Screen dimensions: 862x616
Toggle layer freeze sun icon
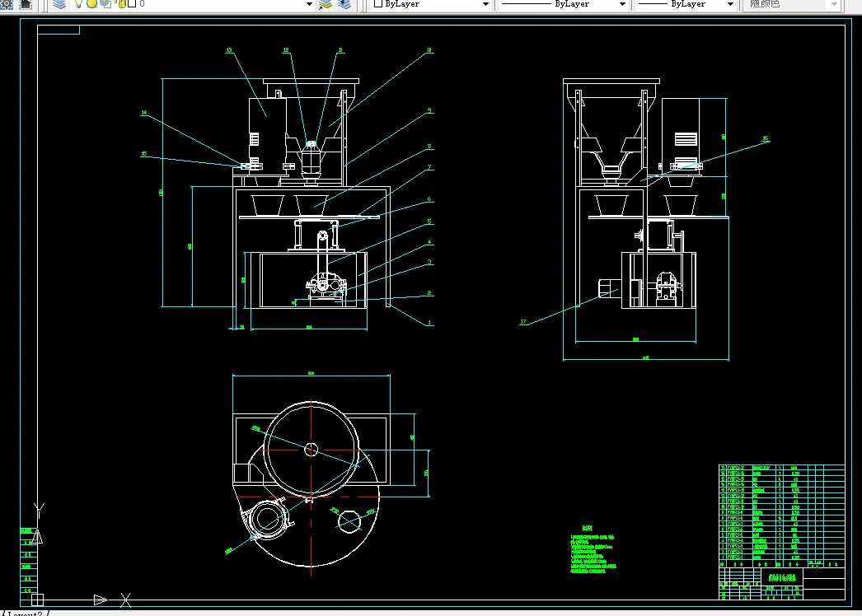click(x=92, y=4)
